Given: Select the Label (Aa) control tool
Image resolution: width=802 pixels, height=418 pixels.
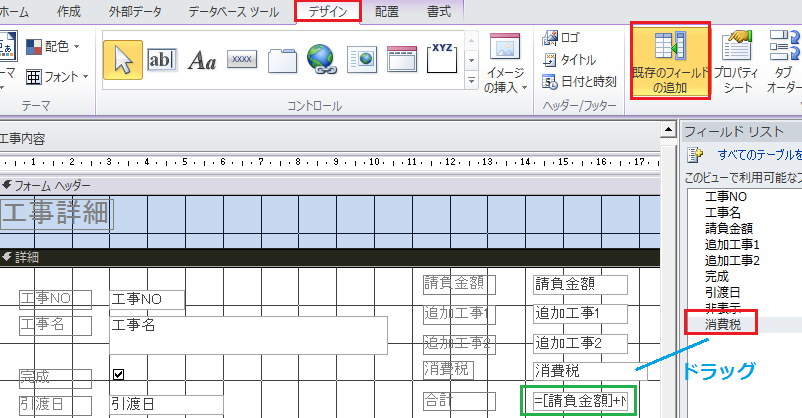Looking at the screenshot, I should [x=202, y=60].
